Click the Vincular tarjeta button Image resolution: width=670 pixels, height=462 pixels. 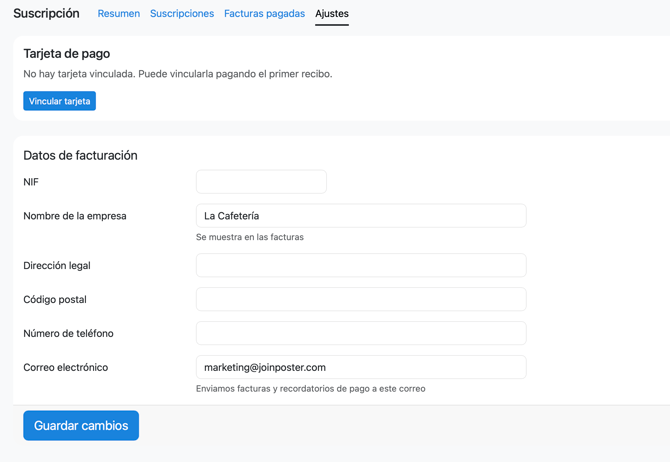pyautogui.click(x=59, y=101)
